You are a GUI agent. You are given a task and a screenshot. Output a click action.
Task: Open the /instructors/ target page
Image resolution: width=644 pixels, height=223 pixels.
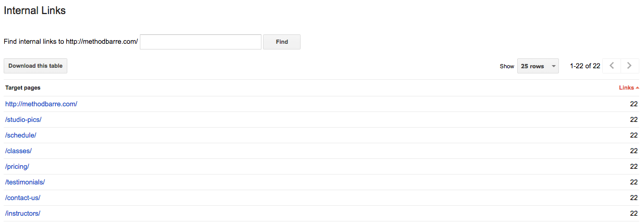[x=23, y=214]
